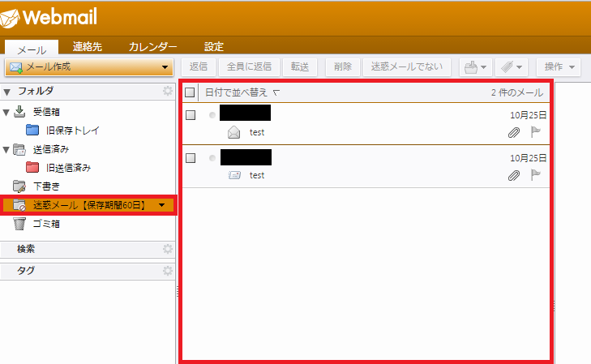
Task: Check the second test email checkbox
Action: (191, 157)
